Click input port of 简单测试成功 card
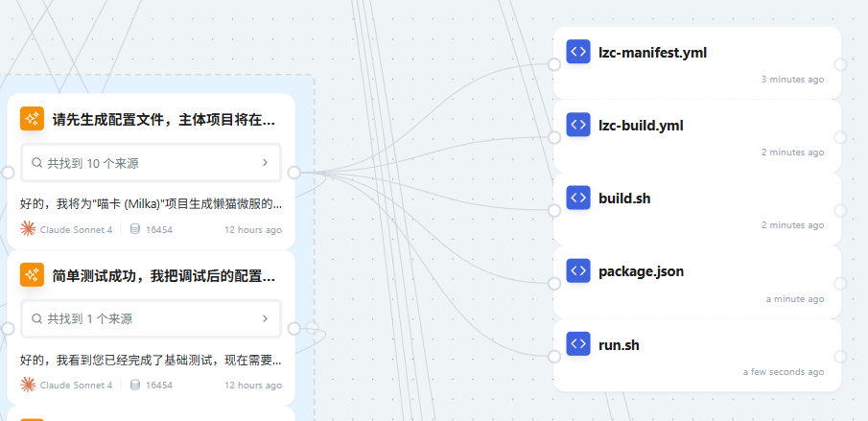 [x=8, y=329]
